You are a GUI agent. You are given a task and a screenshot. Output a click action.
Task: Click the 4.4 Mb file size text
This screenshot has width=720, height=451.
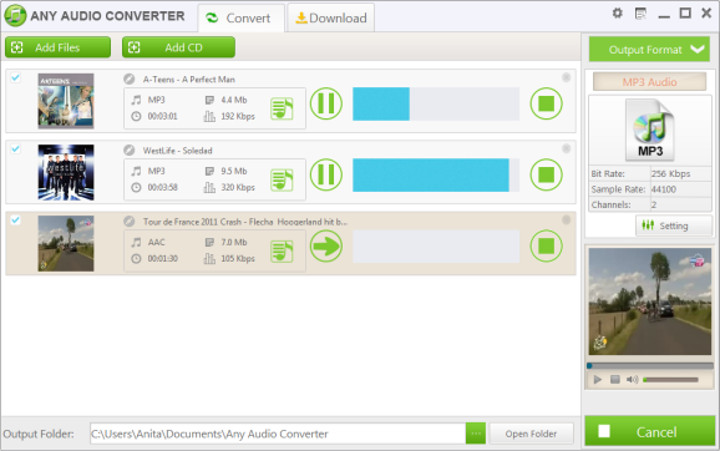coord(234,100)
